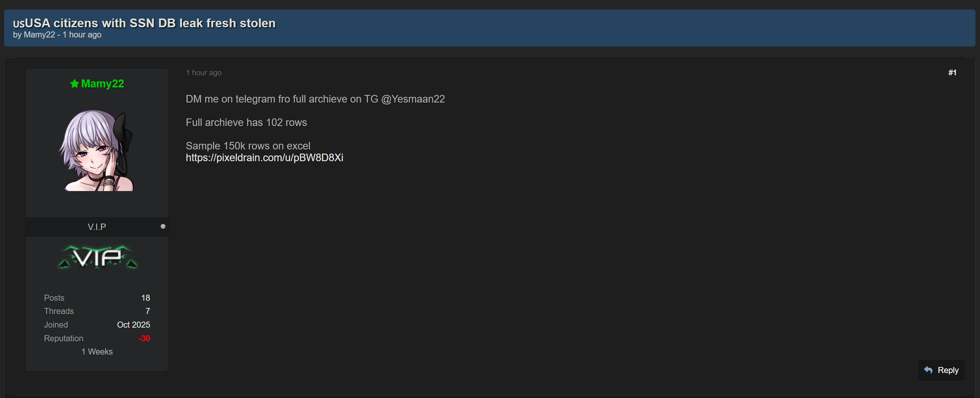Click the reply arrow icon
This screenshot has height=398, width=980.
pos(928,370)
